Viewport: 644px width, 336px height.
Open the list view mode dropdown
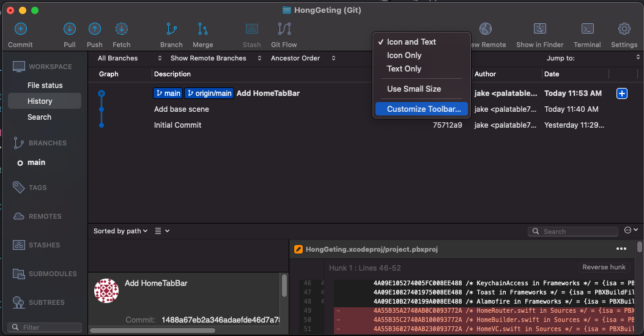162,231
